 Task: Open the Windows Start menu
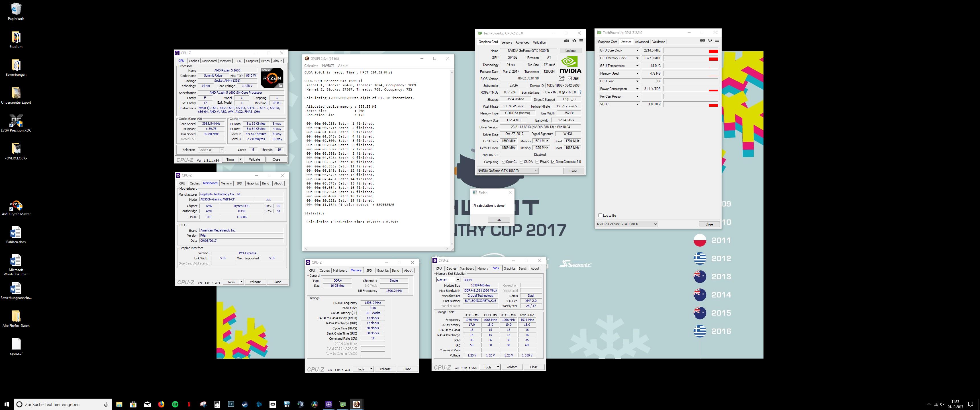tap(7, 404)
